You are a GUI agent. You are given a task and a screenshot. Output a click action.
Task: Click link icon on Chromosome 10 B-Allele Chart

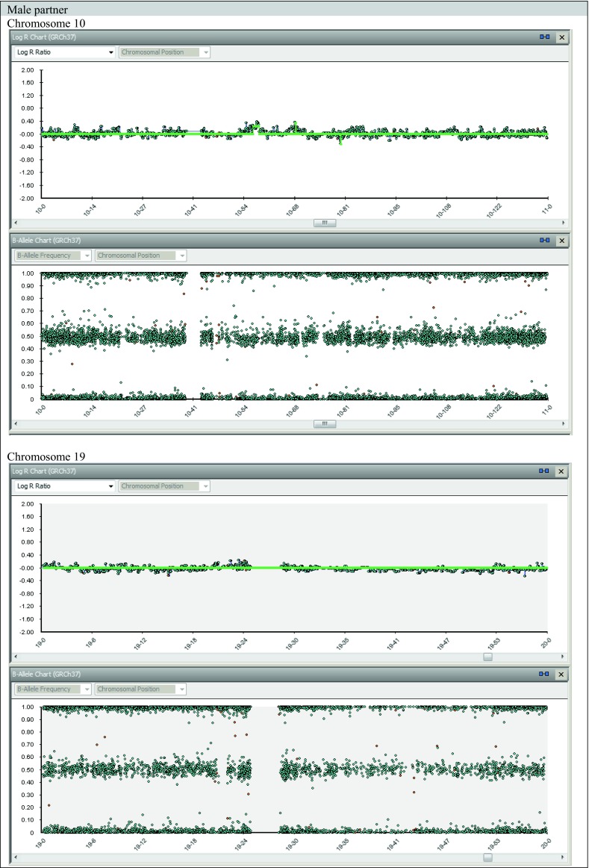tap(544, 241)
